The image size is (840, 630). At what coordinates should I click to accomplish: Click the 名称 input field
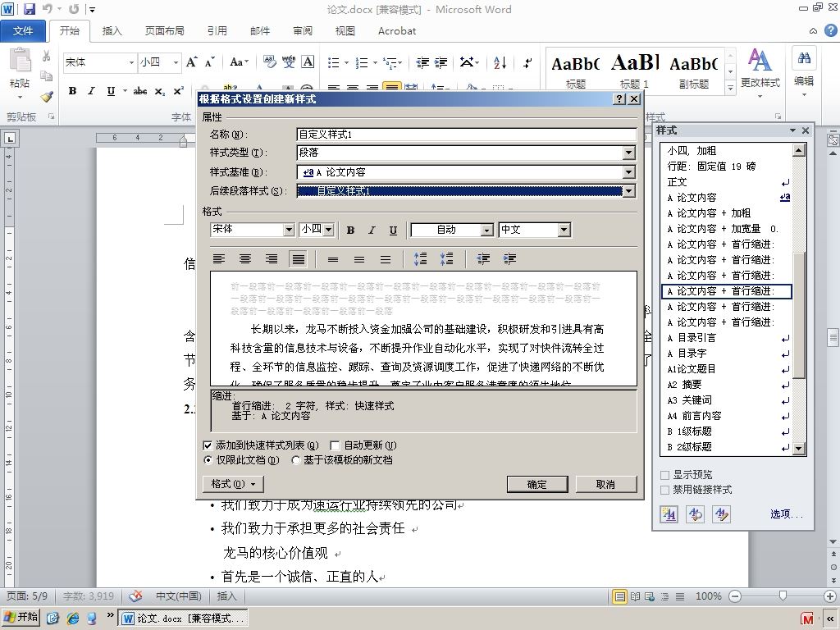467,135
